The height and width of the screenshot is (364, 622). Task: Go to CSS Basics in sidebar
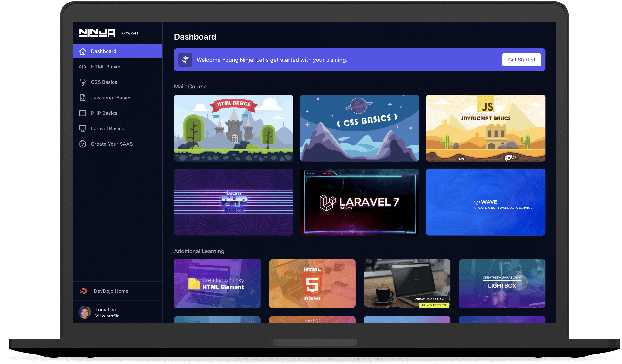pos(117,82)
